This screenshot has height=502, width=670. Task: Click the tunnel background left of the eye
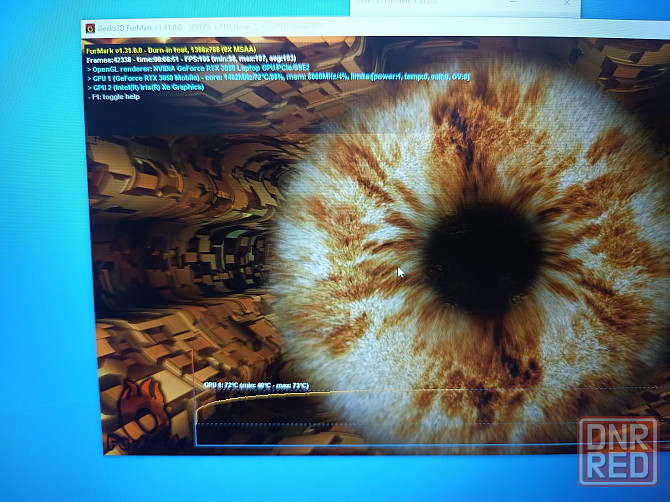click(x=180, y=250)
